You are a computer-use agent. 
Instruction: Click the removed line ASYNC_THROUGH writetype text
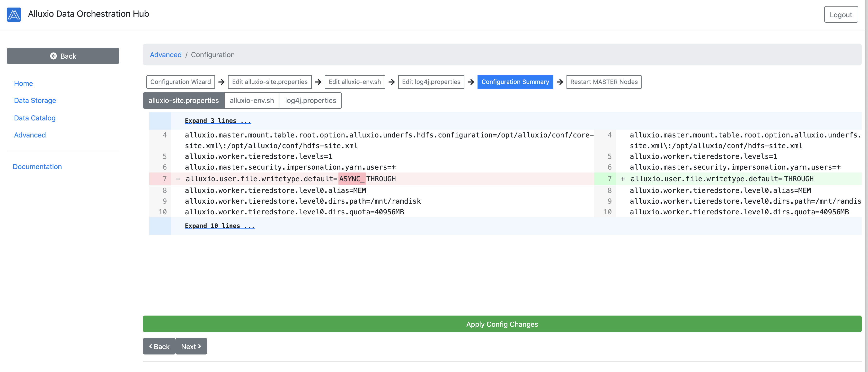point(291,179)
